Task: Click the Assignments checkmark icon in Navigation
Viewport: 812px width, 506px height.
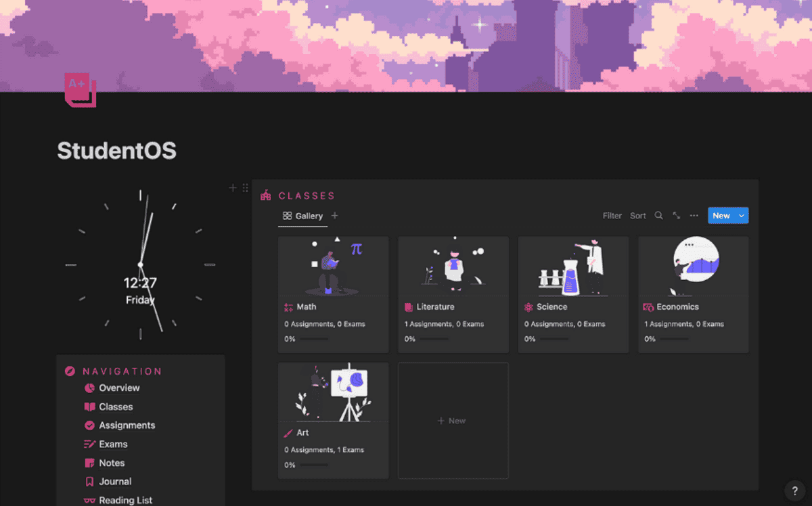Action: (x=89, y=425)
